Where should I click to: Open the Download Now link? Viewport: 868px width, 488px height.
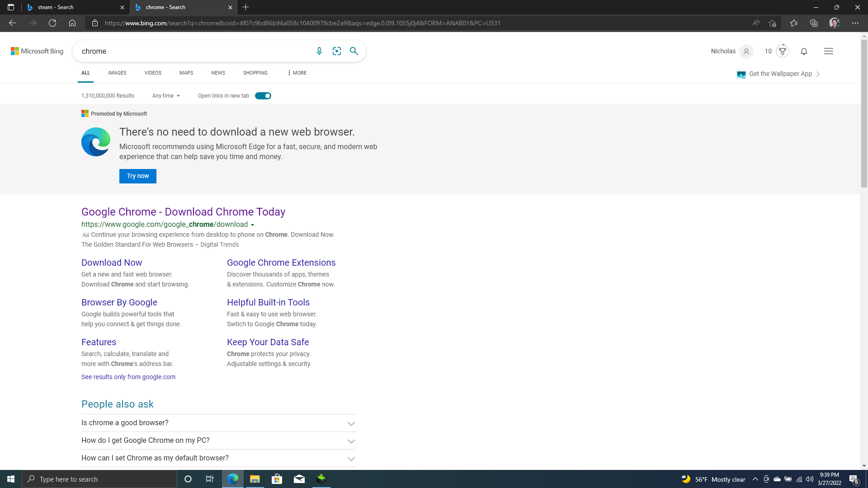point(112,263)
